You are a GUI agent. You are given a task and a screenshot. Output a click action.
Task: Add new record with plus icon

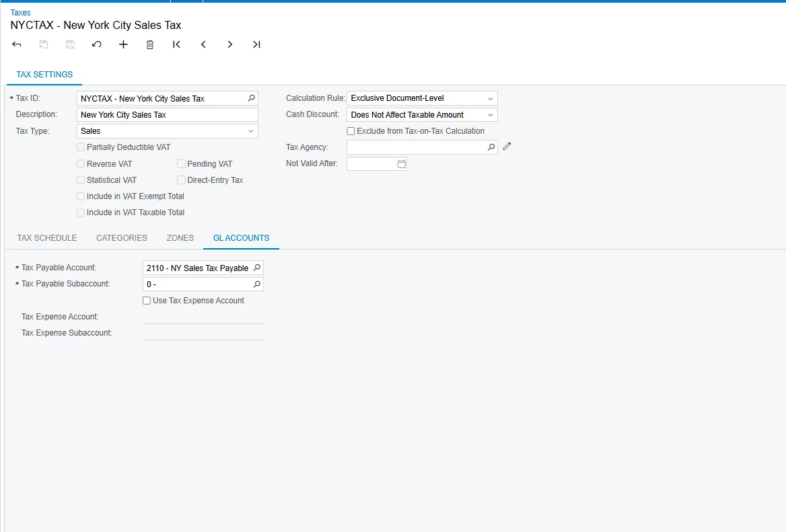tap(123, 44)
